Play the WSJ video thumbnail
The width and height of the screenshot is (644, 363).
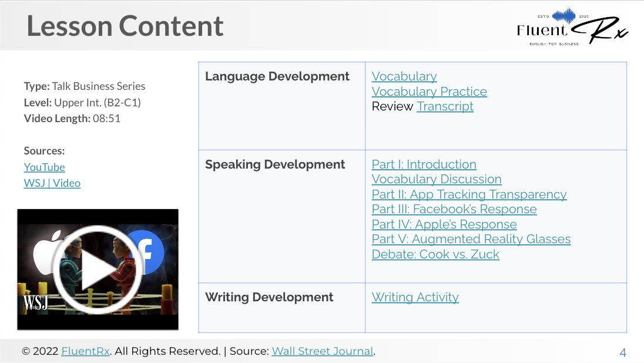coord(98,270)
